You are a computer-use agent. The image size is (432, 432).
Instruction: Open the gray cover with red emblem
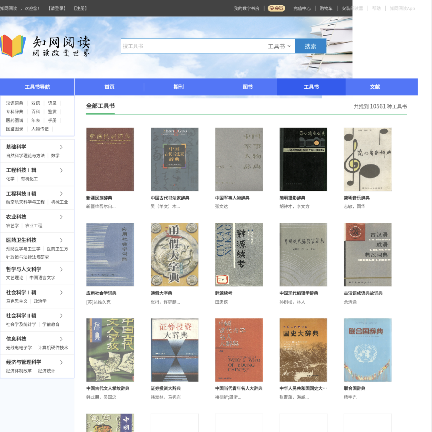pyautogui.click(x=368, y=255)
